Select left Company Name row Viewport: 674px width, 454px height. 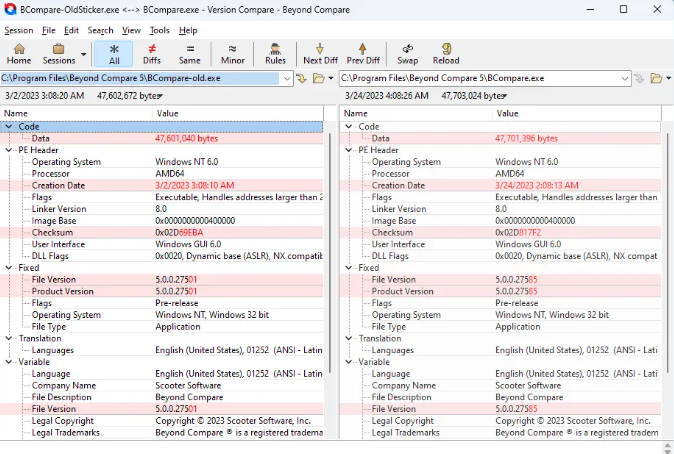162,385
